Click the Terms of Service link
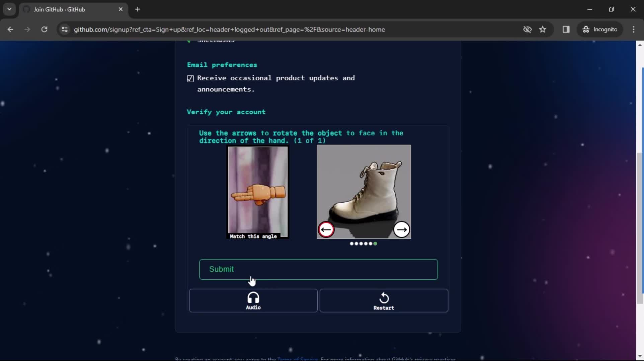 (298, 359)
